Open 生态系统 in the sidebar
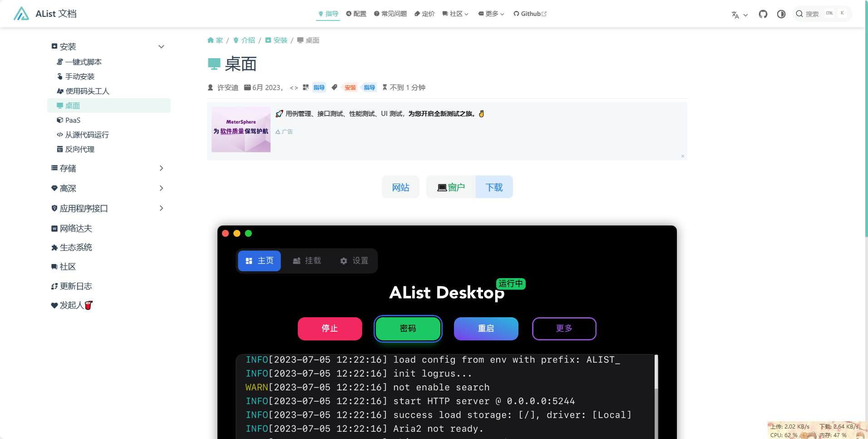This screenshot has width=868, height=439. coord(72,247)
